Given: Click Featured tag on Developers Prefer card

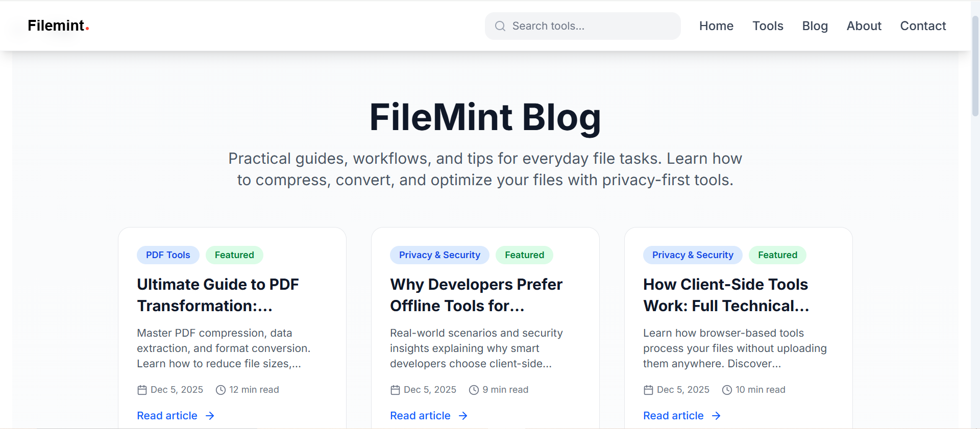Looking at the screenshot, I should [x=524, y=255].
